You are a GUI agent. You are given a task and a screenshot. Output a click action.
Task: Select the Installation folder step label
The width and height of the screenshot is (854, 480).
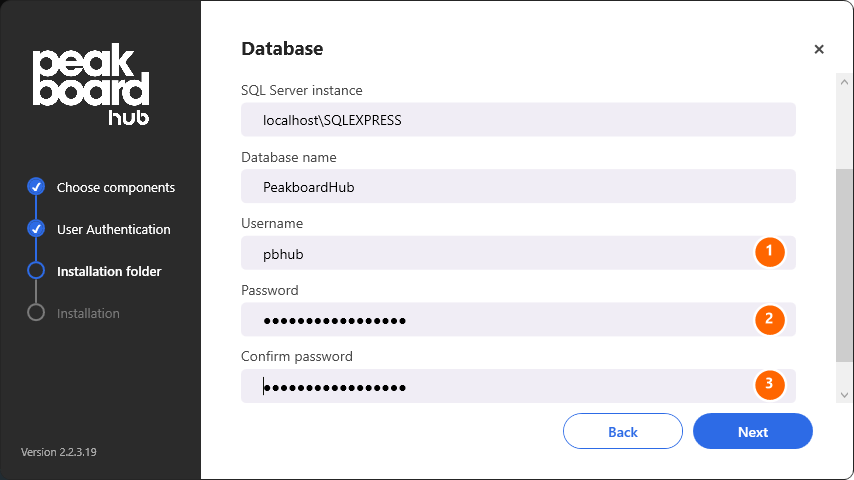109,271
